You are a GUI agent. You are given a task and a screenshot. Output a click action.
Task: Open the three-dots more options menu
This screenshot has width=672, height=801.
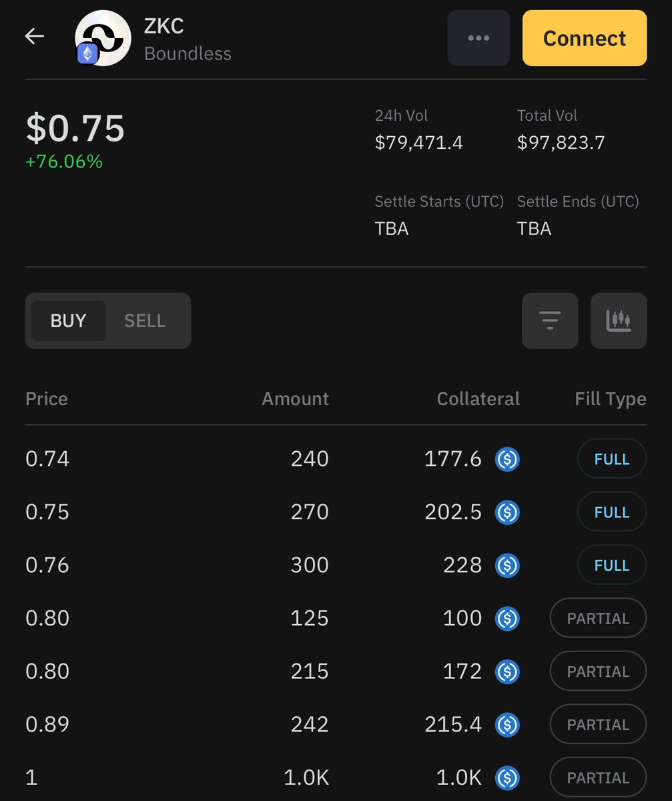click(478, 38)
